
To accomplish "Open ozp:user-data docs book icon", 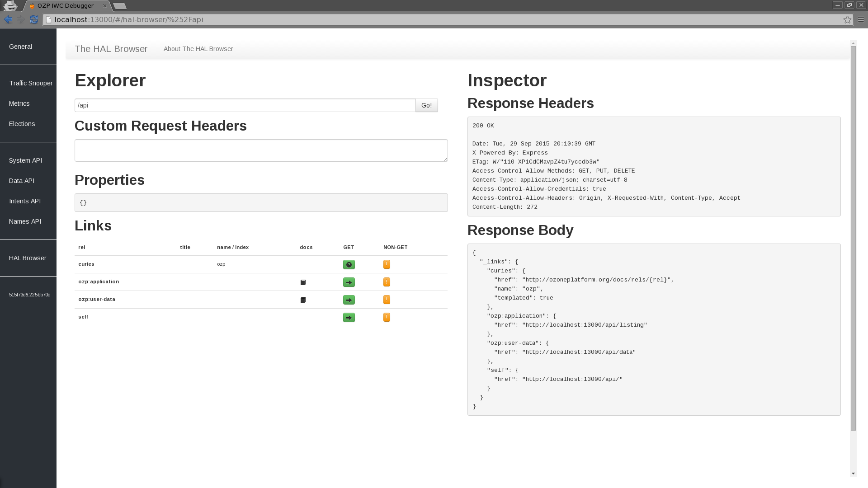I will [x=303, y=300].
